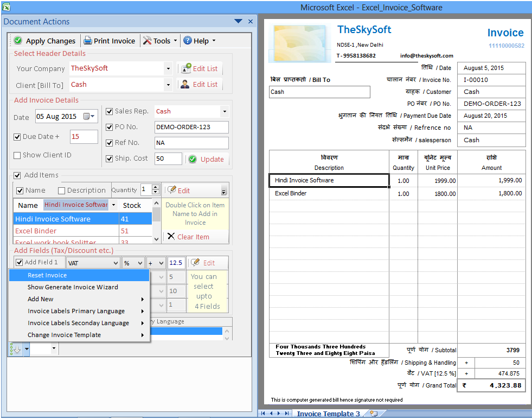
Task: Click the down arrow icon in bottom toolbar
Action: pos(16,348)
